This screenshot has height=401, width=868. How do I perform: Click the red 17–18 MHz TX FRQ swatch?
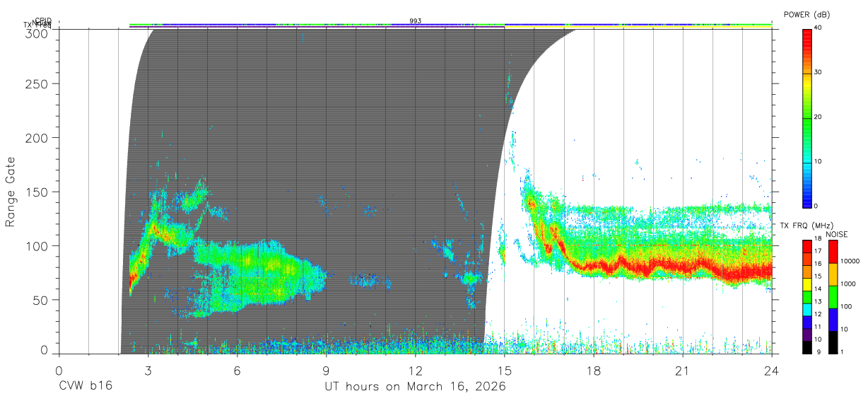click(x=807, y=247)
